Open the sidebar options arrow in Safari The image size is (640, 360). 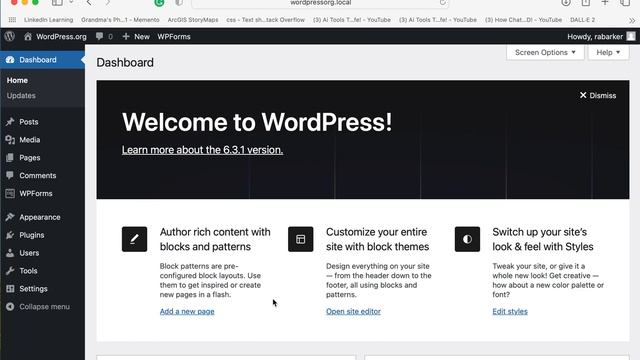point(71,2)
